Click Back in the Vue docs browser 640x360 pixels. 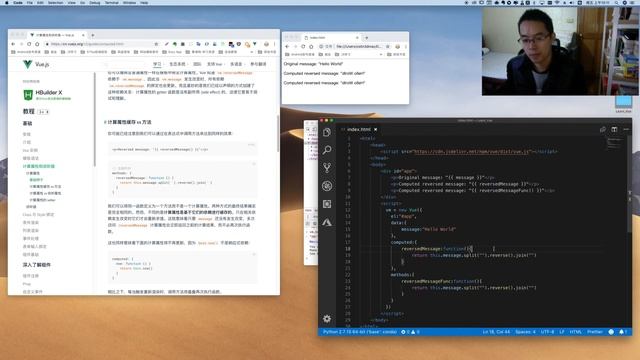click(13, 44)
